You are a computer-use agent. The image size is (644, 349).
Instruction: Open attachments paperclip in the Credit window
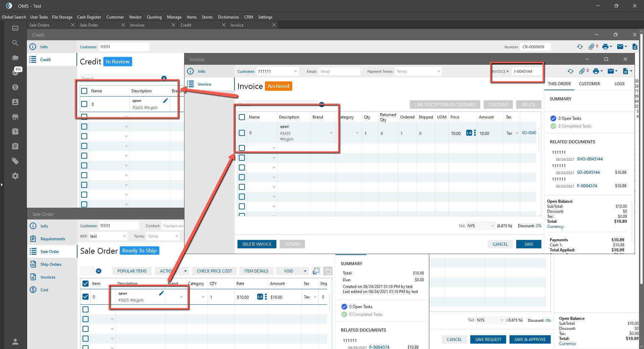pyautogui.click(x=591, y=47)
